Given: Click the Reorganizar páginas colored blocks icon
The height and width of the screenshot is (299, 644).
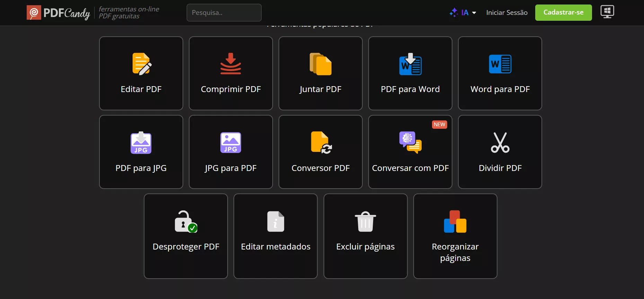Looking at the screenshot, I should coord(455,221).
